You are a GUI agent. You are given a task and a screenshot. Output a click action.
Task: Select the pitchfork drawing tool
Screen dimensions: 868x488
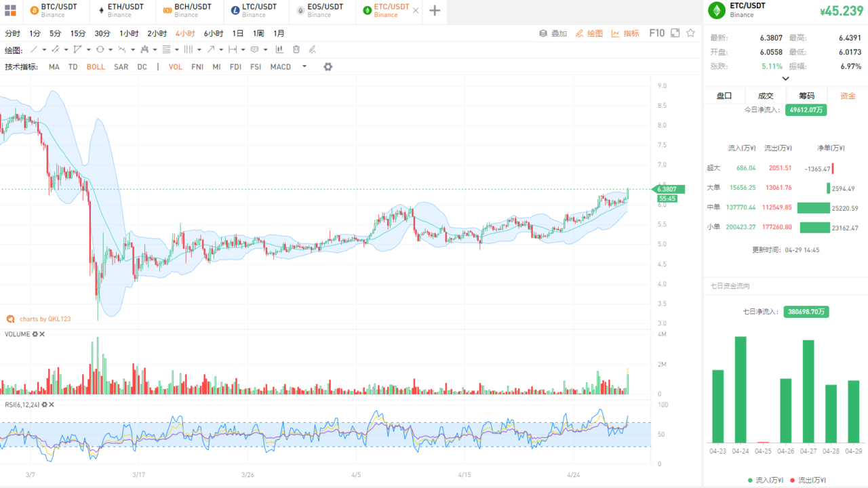pos(144,49)
